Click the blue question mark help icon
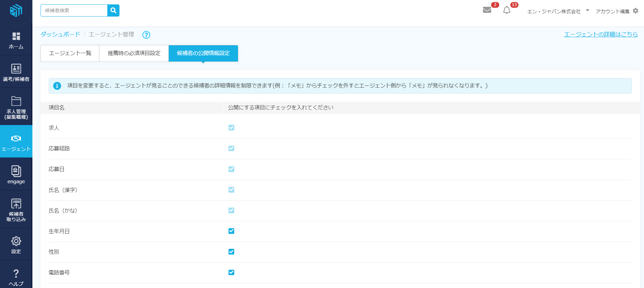644x288 pixels. pos(146,35)
